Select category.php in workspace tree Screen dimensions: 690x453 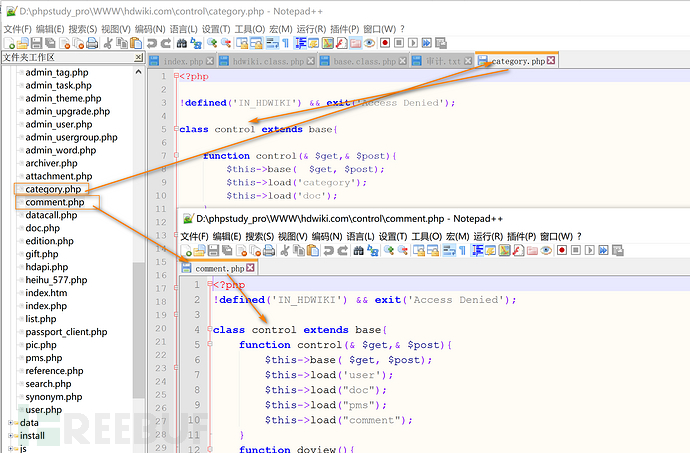click(53, 189)
